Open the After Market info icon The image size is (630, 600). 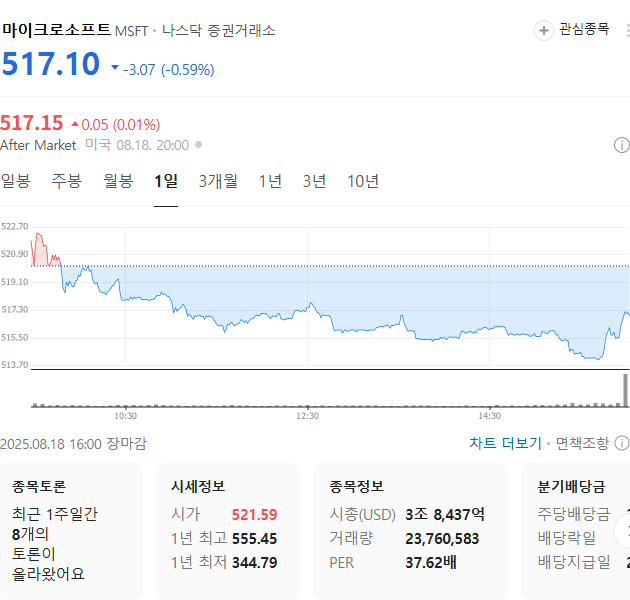(x=622, y=145)
